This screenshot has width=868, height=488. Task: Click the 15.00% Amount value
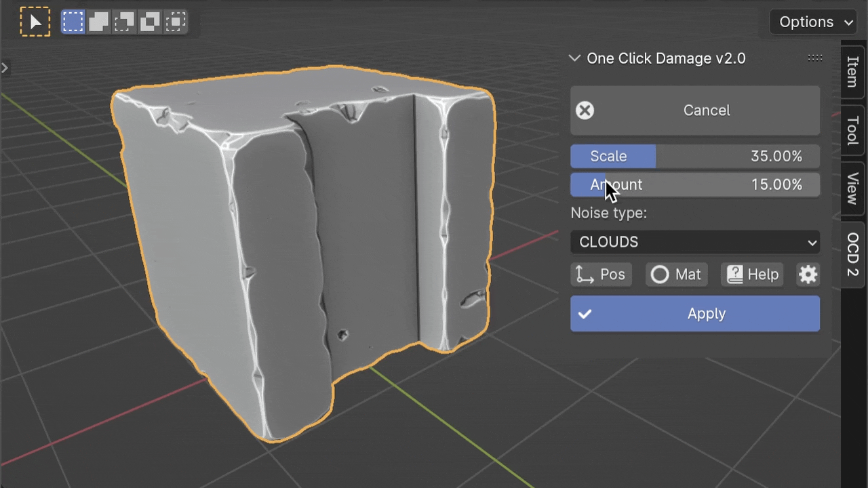tap(776, 184)
